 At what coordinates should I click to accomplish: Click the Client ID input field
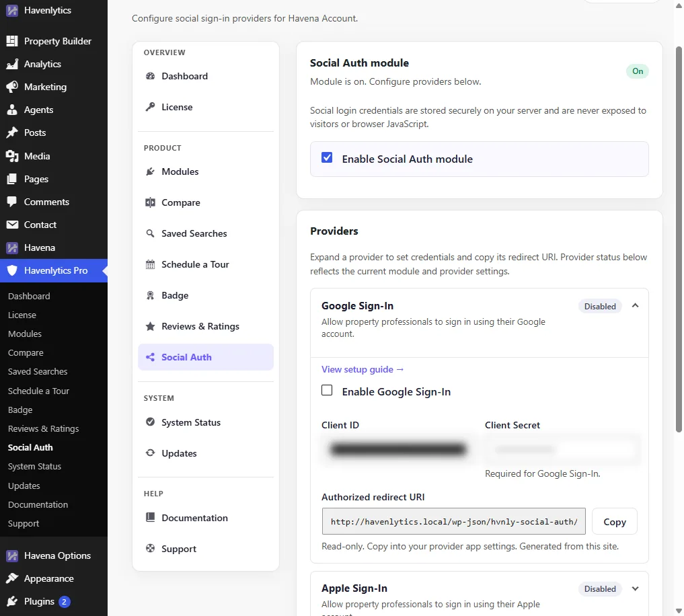[x=397, y=449]
